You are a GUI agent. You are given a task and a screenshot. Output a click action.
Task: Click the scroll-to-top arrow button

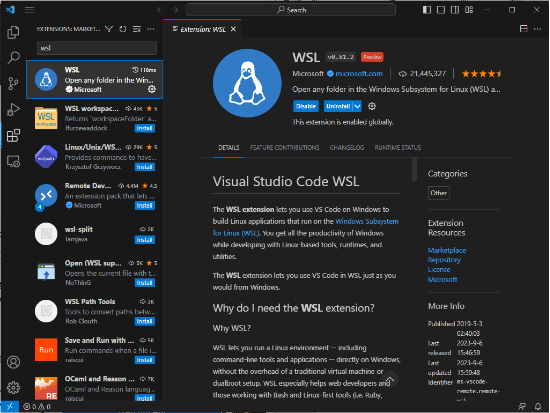tap(390, 380)
